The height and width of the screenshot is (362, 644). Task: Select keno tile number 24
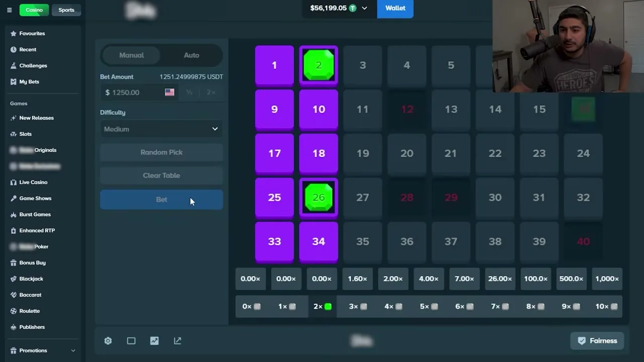(x=583, y=153)
